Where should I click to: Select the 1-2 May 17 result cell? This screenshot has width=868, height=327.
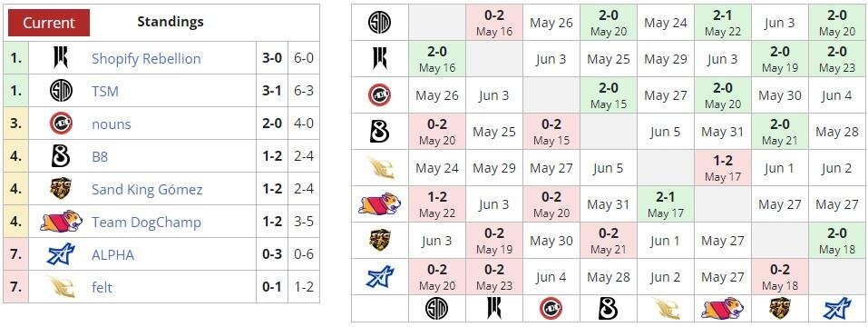click(x=722, y=168)
